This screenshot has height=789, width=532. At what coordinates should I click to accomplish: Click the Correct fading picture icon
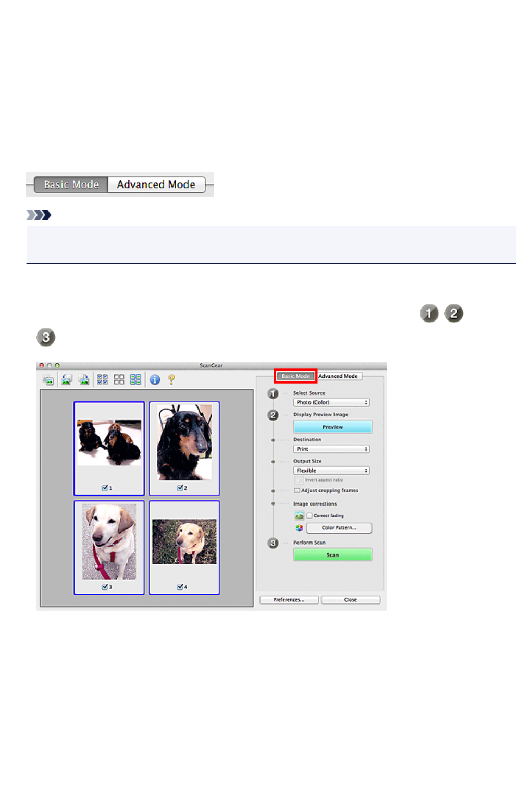299,515
